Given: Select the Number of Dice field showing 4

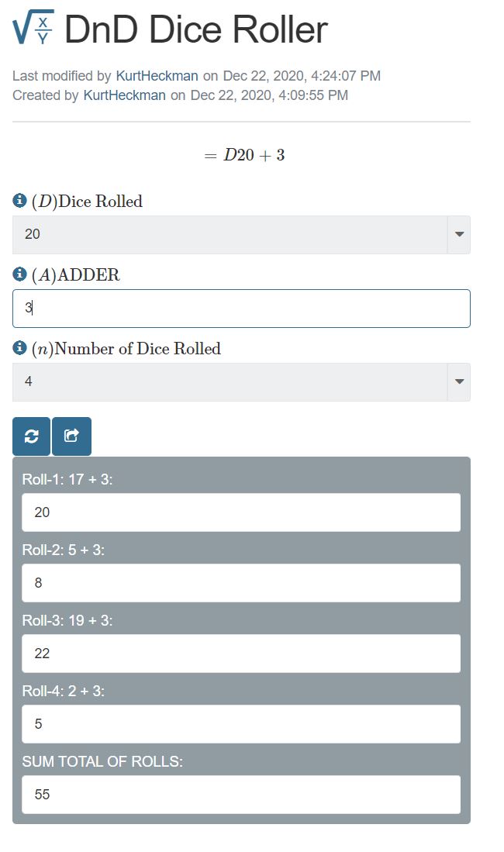Looking at the screenshot, I should [230, 381].
